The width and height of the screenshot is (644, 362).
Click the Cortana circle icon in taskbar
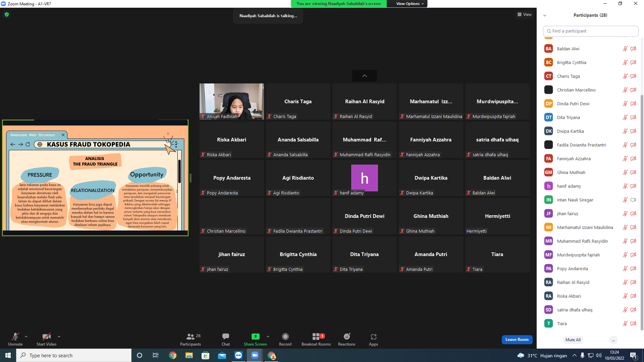[x=140, y=355]
